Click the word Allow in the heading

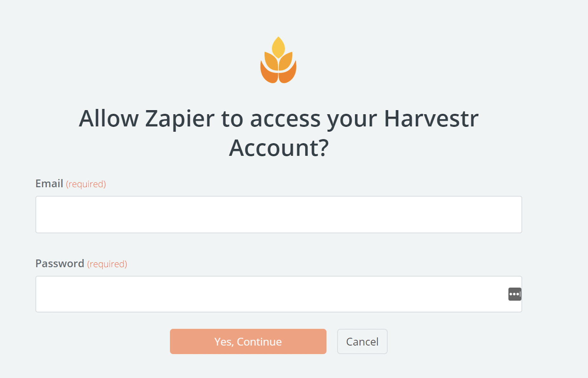pyautogui.click(x=109, y=118)
